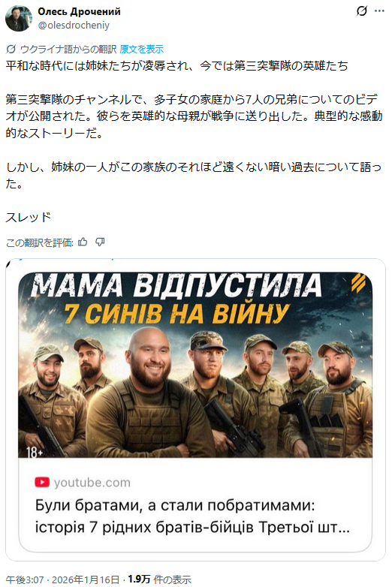This screenshot has height=587, width=392.
Task: Click the この翻訳を評価 rating label
Action: point(39,242)
